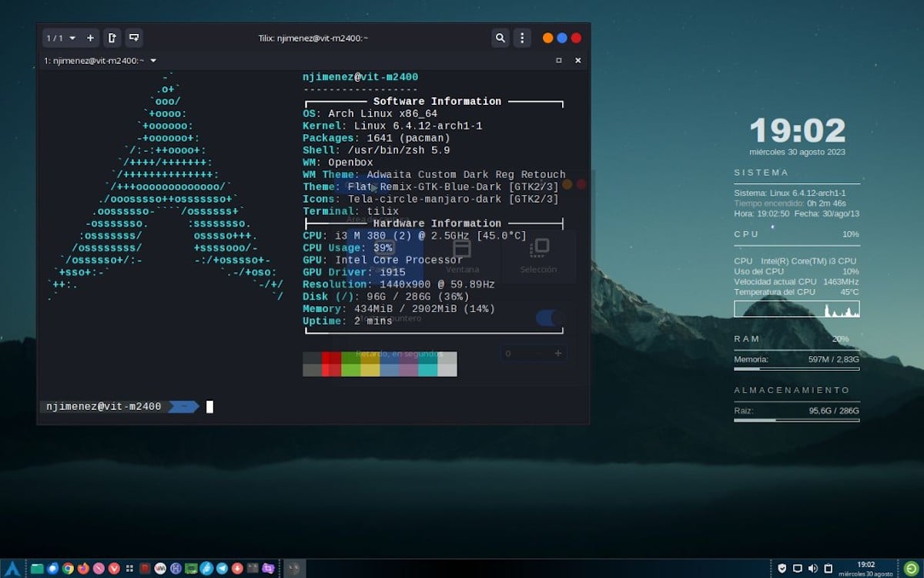
Task: Click the 'GPU Driver: i915' line
Action: [x=354, y=272]
